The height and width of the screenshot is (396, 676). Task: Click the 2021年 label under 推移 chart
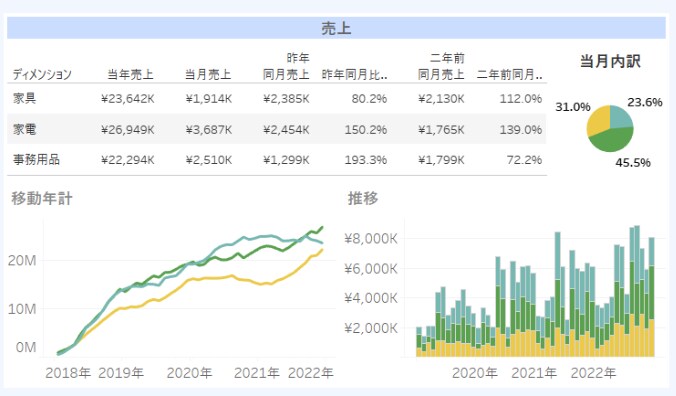(534, 373)
